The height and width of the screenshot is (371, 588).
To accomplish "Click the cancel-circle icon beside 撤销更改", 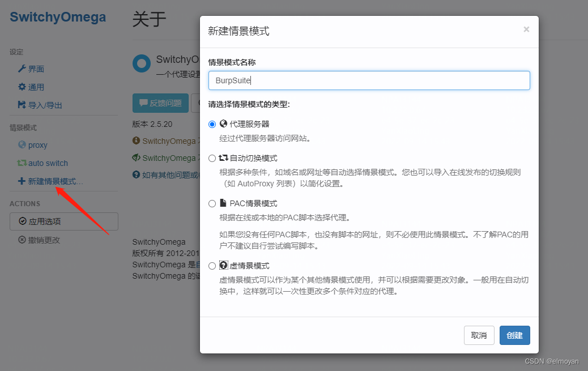I will (22, 240).
